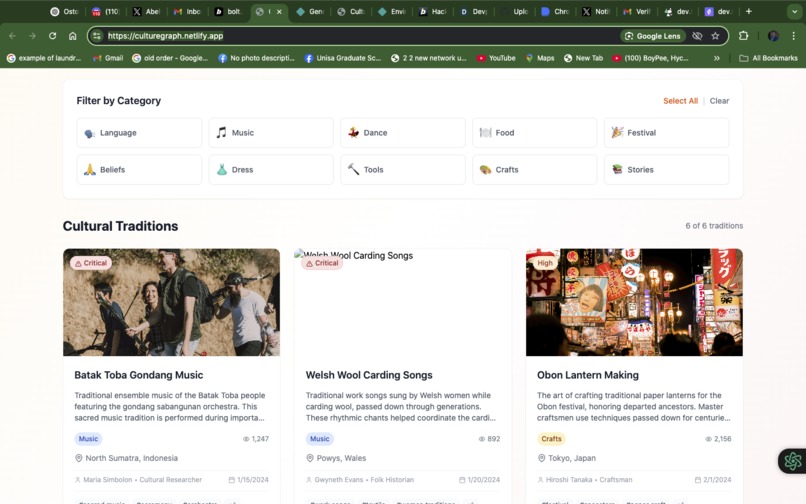The image size is (806, 504).
Task: Toggle the Festival category filter
Action: tap(666, 133)
